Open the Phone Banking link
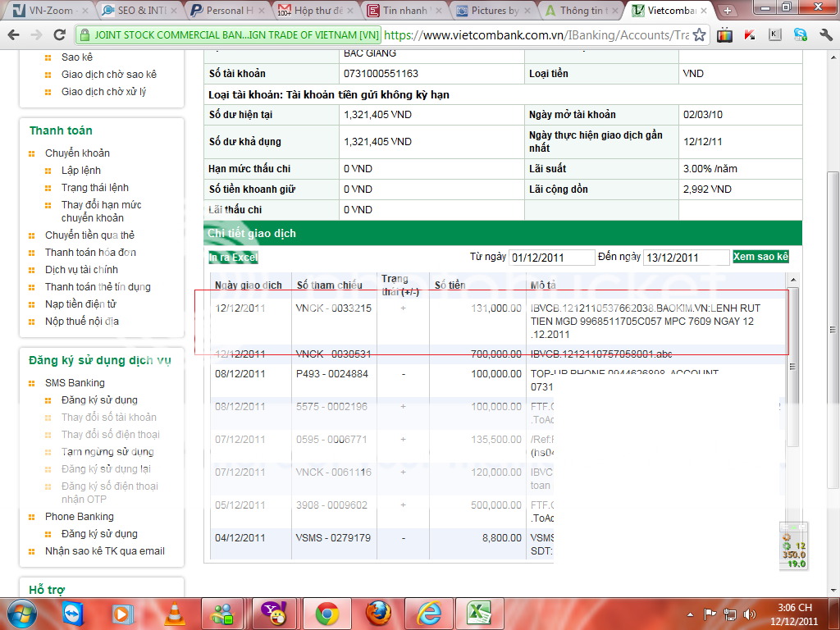 tap(80, 517)
